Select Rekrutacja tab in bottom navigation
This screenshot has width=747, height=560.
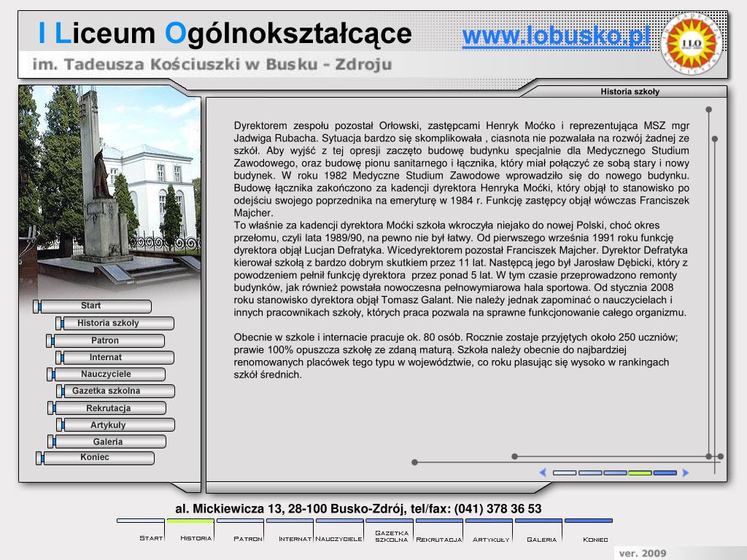[x=438, y=530]
